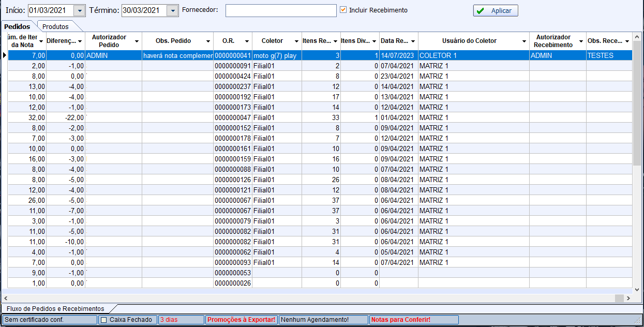The height and width of the screenshot is (327, 644).
Task: Click the Notas para Conferir! status alert
Action: (400, 320)
